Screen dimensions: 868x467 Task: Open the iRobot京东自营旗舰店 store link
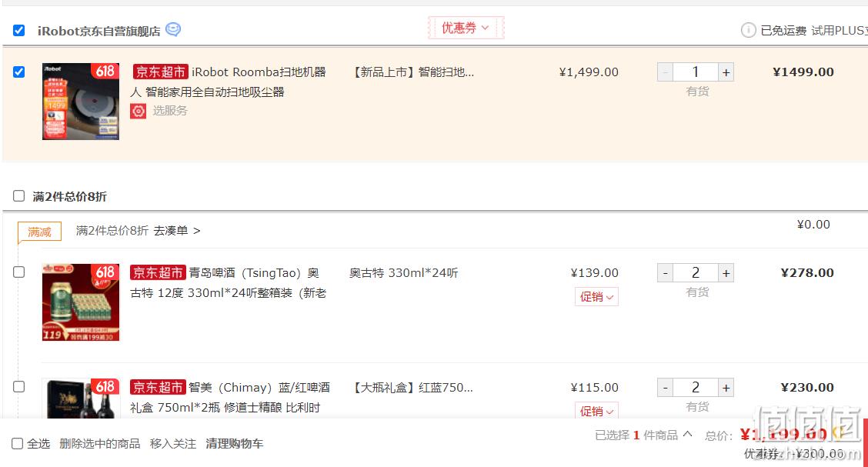point(99,31)
